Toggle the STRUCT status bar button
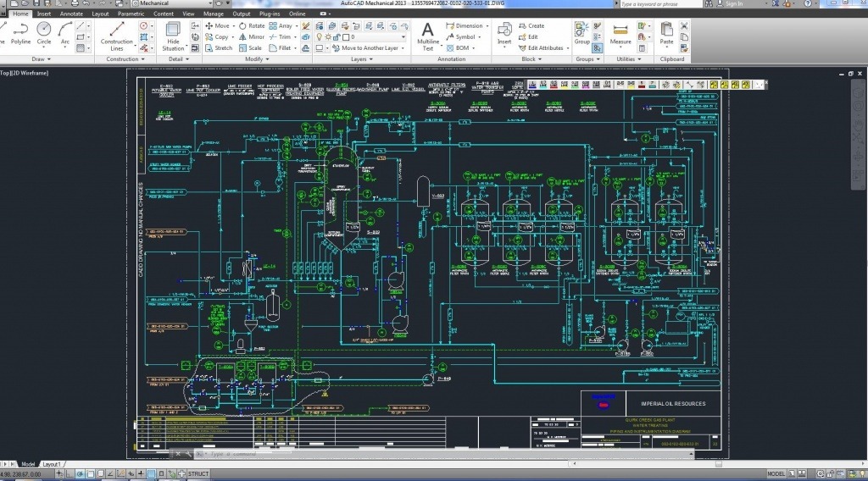The height and width of the screenshot is (481, 868). point(198,474)
